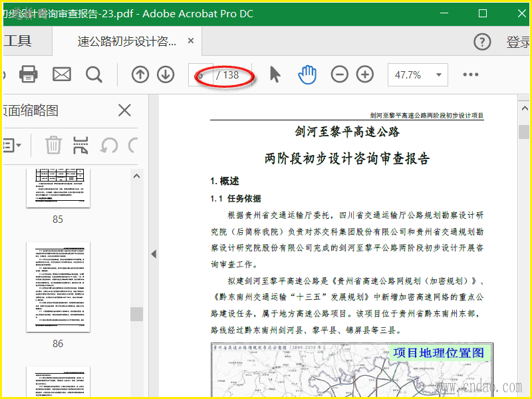The width and height of the screenshot is (532, 399).
Task: Click the current page number field
Action: coord(201,75)
